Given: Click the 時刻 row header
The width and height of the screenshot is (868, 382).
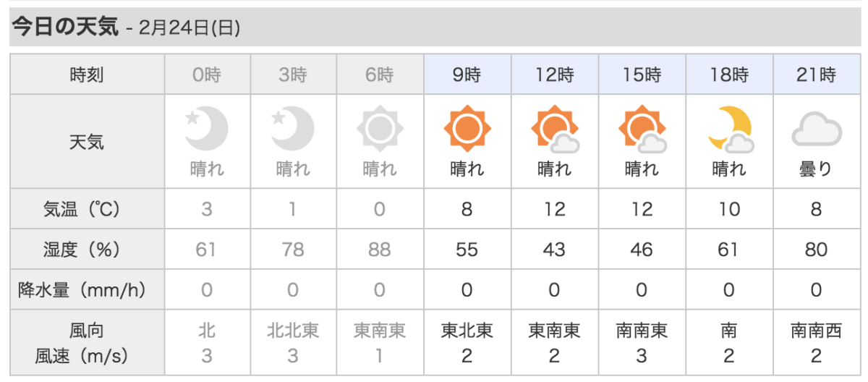Looking at the screenshot, I should pos(87,75).
